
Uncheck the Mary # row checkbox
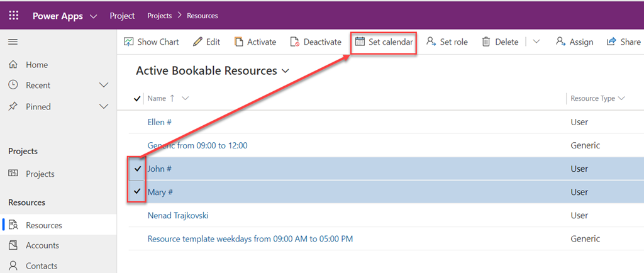[137, 192]
